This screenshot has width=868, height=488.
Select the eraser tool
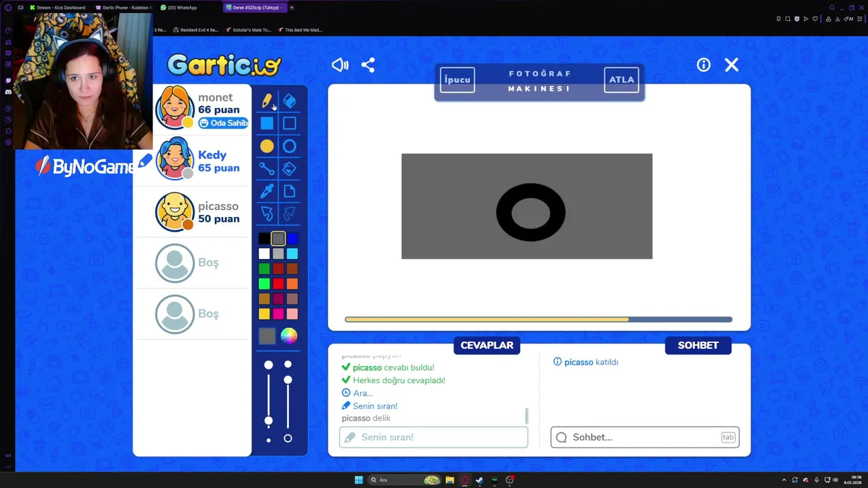point(290,101)
